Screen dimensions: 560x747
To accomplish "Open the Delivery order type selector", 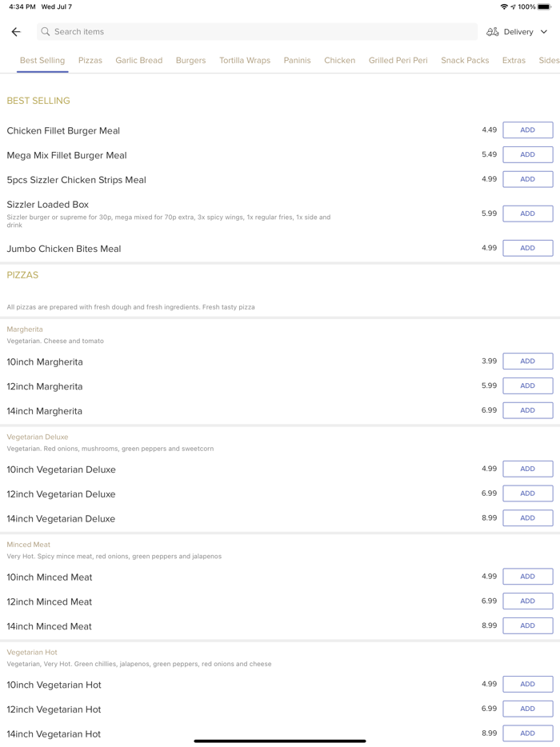I will coord(517,32).
